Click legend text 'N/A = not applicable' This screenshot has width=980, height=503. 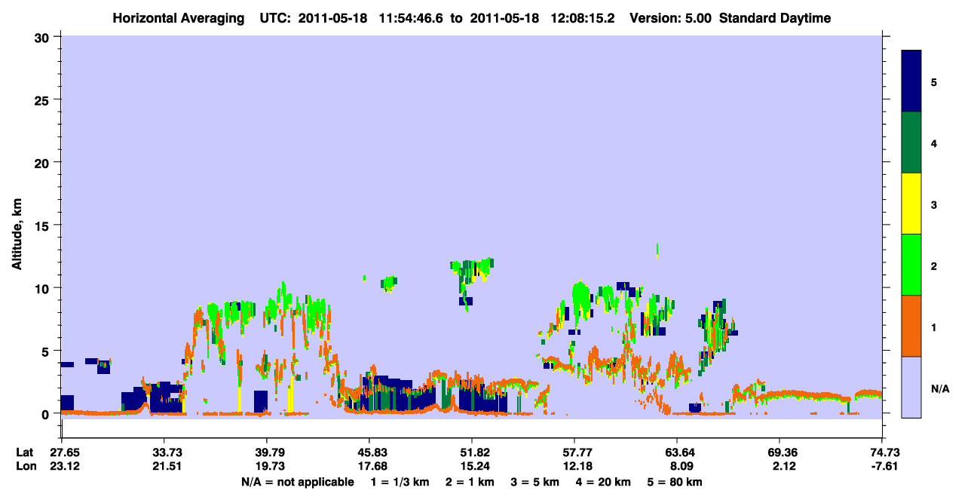point(297,482)
